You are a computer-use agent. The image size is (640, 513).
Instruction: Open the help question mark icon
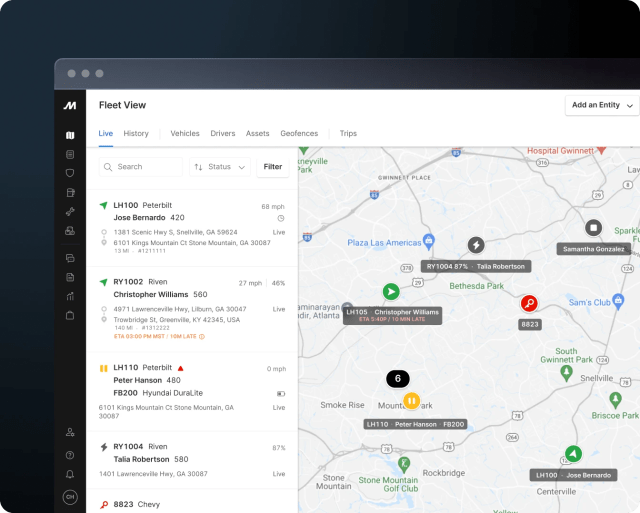pyautogui.click(x=70, y=454)
